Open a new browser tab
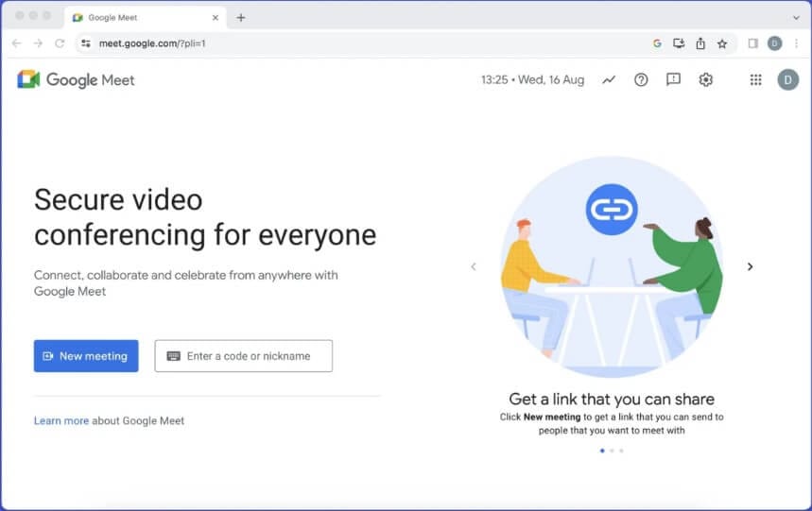 point(241,18)
